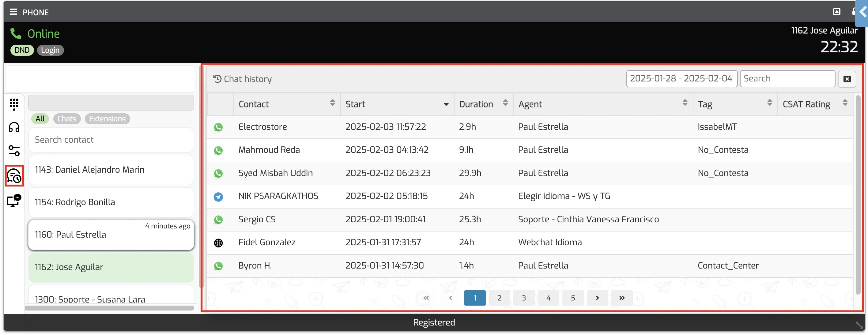Sort by Contact column arrows
868x335 pixels.
[x=332, y=103]
